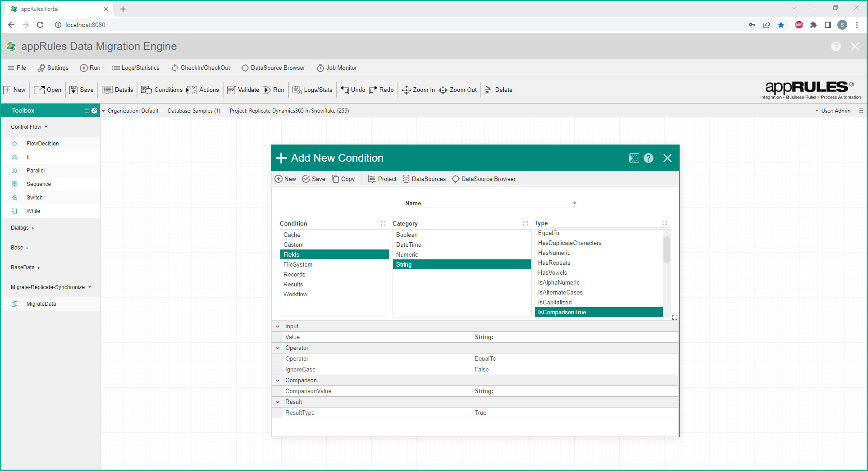Click the Details toolbar icon

[118, 90]
